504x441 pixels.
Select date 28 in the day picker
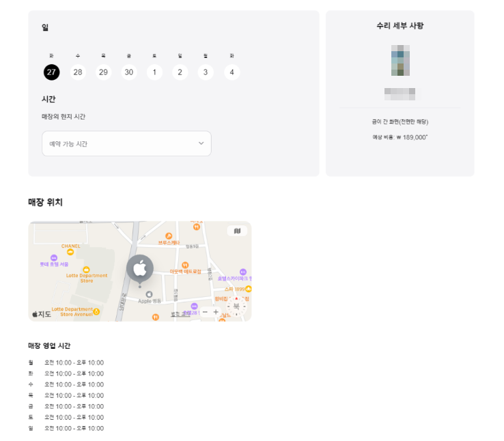[x=78, y=72]
